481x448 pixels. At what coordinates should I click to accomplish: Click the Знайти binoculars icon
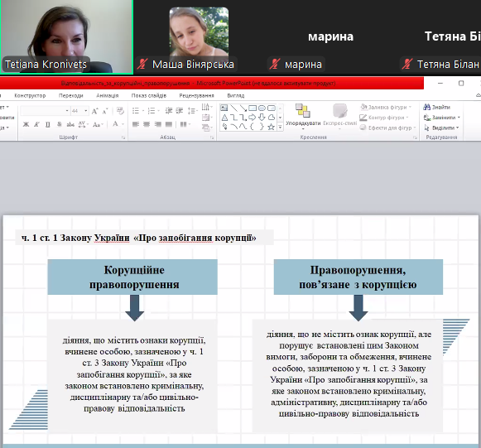tap(426, 107)
